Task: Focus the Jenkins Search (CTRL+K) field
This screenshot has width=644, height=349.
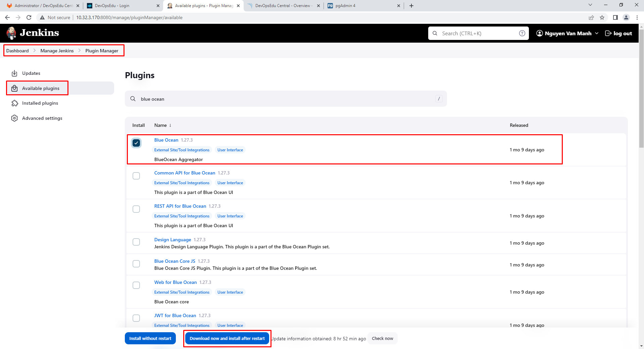Action: (478, 33)
